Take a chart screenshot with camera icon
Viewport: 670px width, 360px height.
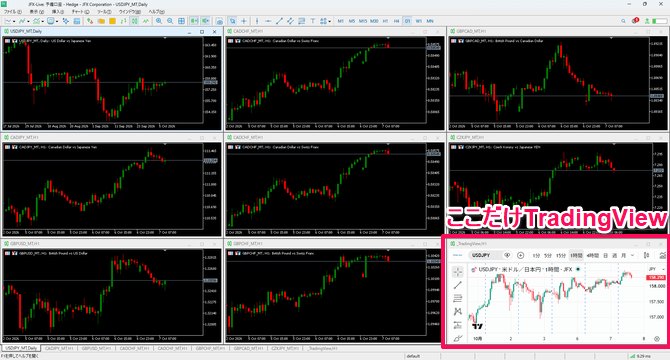pos(219,21)
